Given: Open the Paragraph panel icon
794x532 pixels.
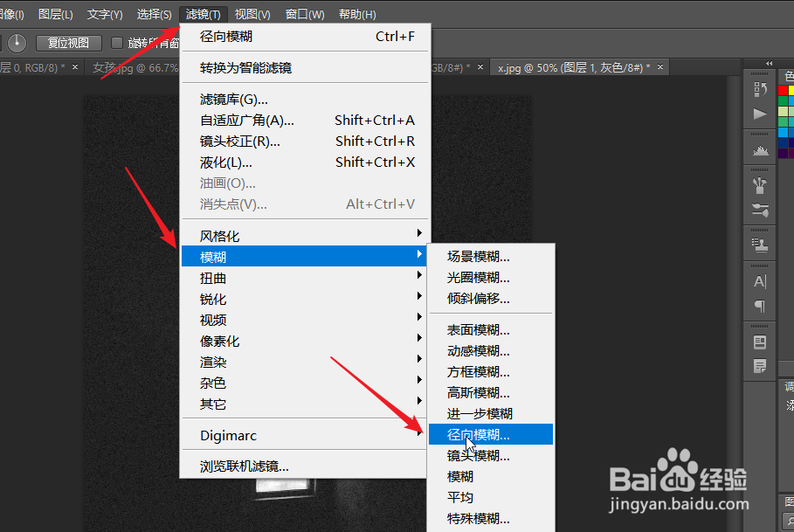Looking at the screenshot, I should (x=760, y=306).
